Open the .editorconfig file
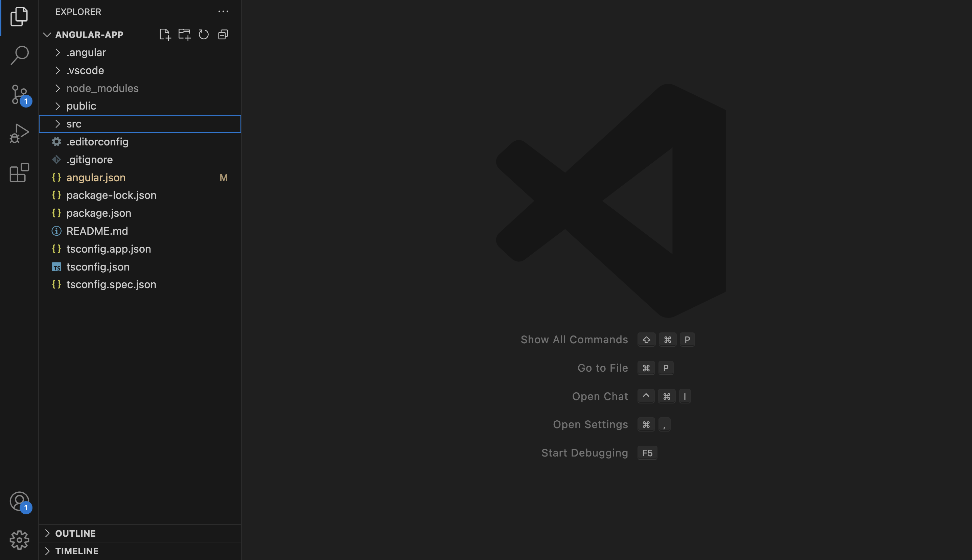Viewport: 972px width, 560px height. tap(140, 142)
